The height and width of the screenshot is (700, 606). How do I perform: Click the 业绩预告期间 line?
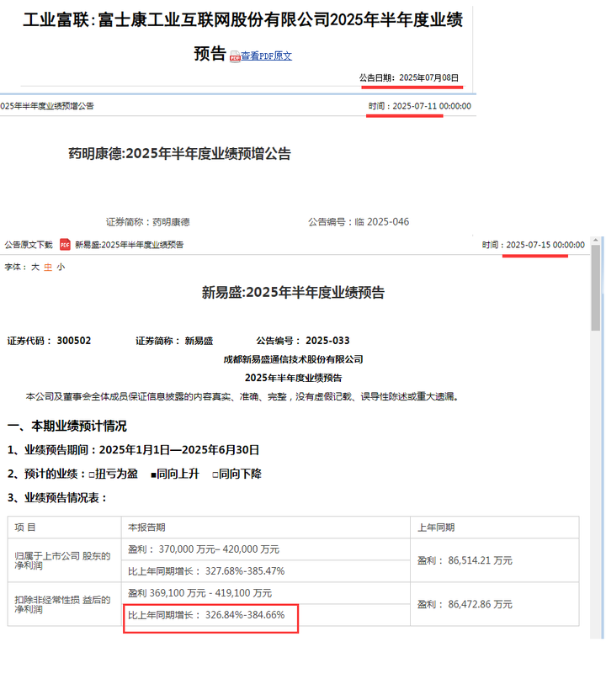tap(133, 450)
